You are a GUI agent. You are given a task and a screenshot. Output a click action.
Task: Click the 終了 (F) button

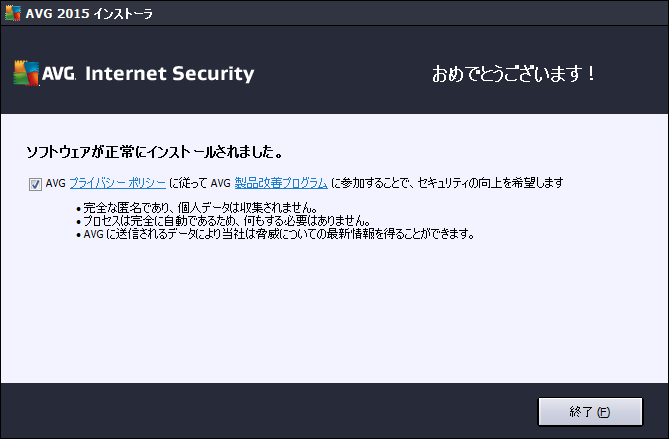click(x=590, y=412)
